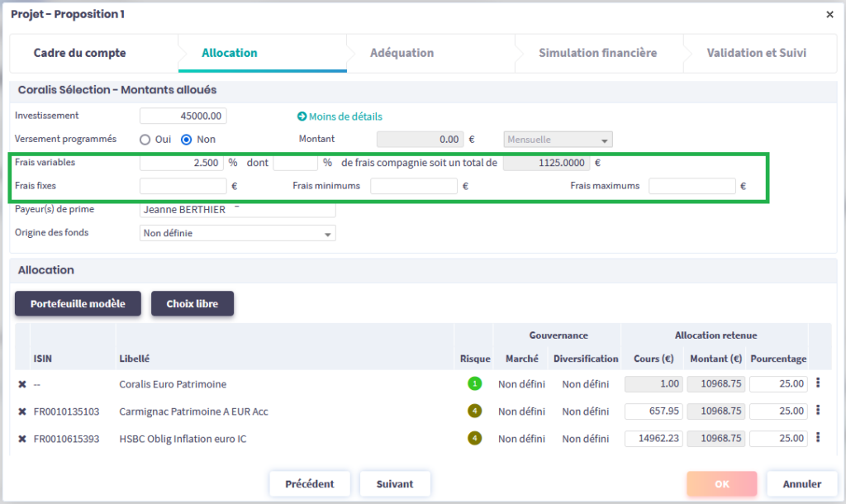The width and height of the screenshot is (846, 504).
Task: Close the Projet - Proposition 1 dialog
Action: (829, 14)
